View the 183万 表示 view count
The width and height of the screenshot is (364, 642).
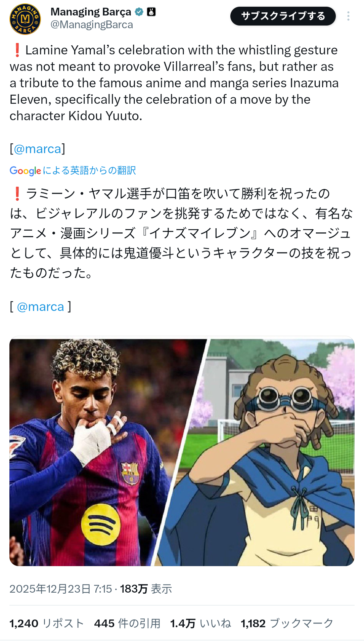pyautogui.click(x=146, y=589)
